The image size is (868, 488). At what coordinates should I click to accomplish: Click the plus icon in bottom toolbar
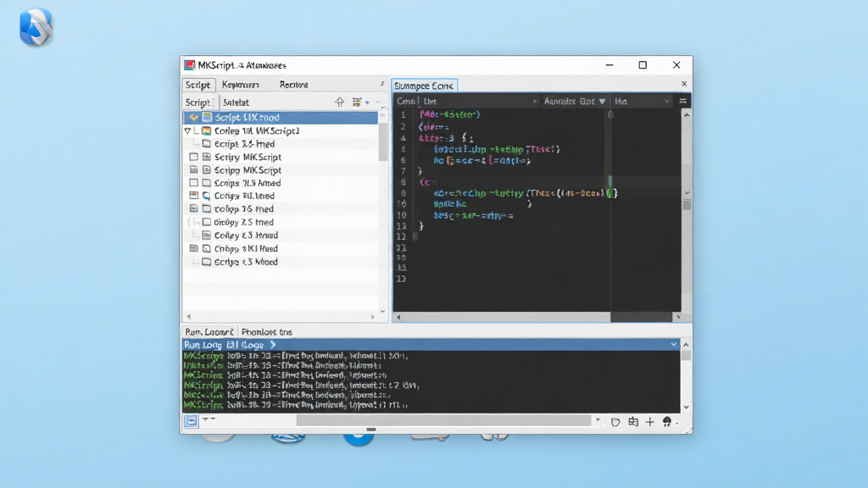click(650, 422)
